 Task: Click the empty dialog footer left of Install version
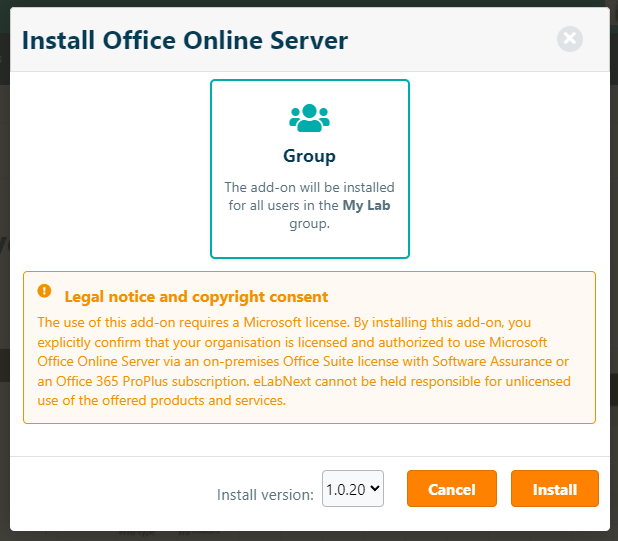tap(110, 490)
